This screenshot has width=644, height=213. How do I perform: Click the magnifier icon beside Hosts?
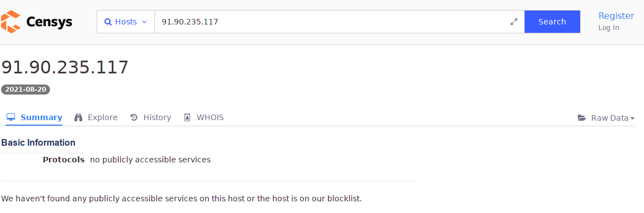[x=108, y=22]
